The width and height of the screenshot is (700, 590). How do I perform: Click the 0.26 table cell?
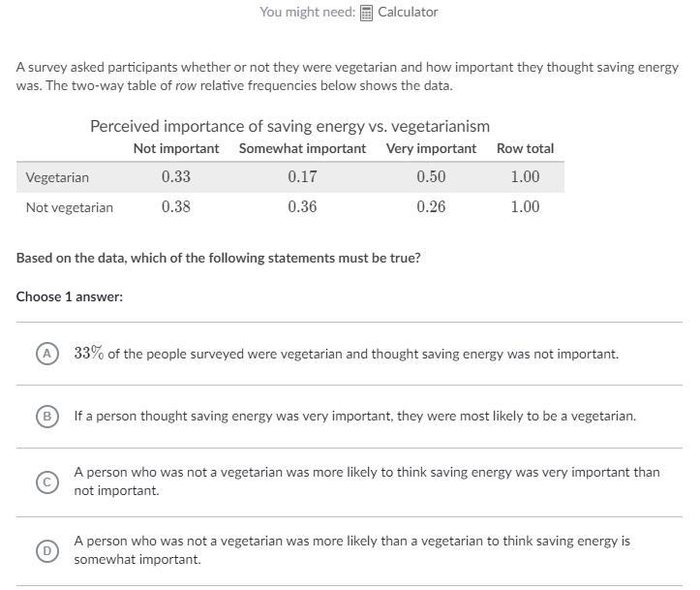click(x=431, y=207)
